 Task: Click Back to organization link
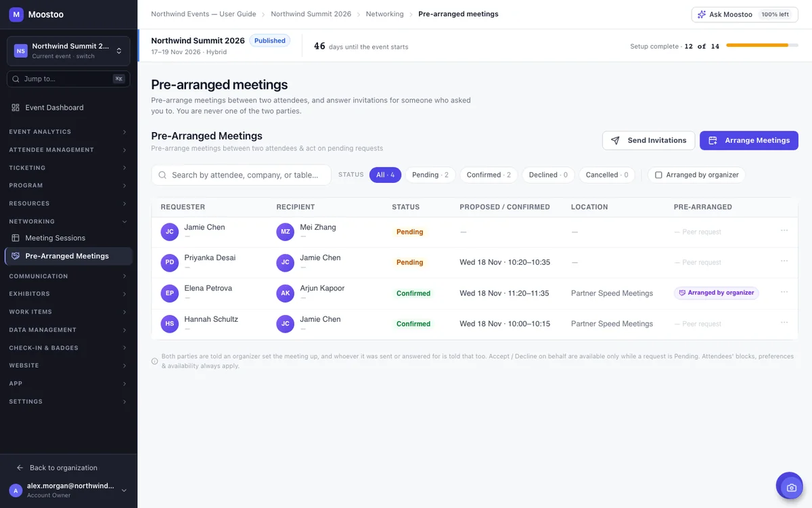point(64,468)
